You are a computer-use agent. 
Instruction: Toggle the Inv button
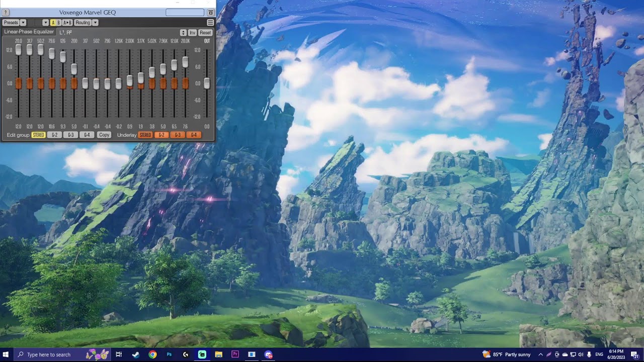(x=192, y=33)
